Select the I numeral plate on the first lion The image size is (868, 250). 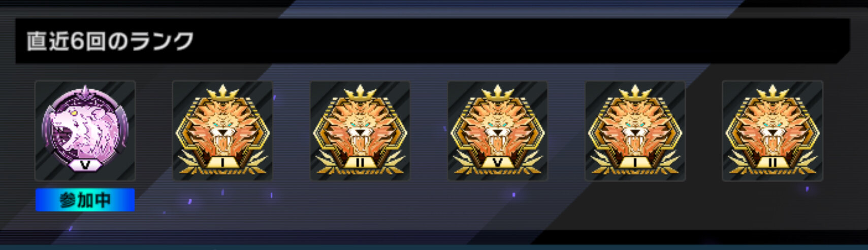pos(222,163)
